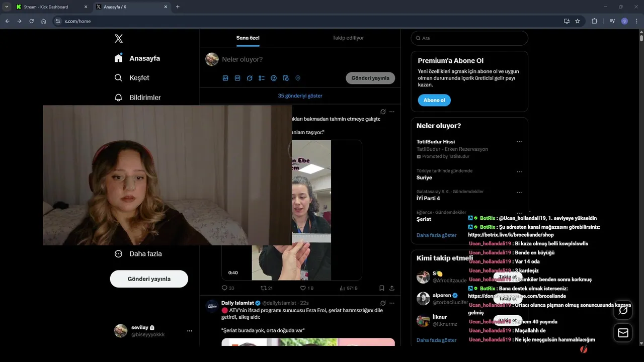Open options for Suriye trend
644x362 pixels.
pos(519,171)
